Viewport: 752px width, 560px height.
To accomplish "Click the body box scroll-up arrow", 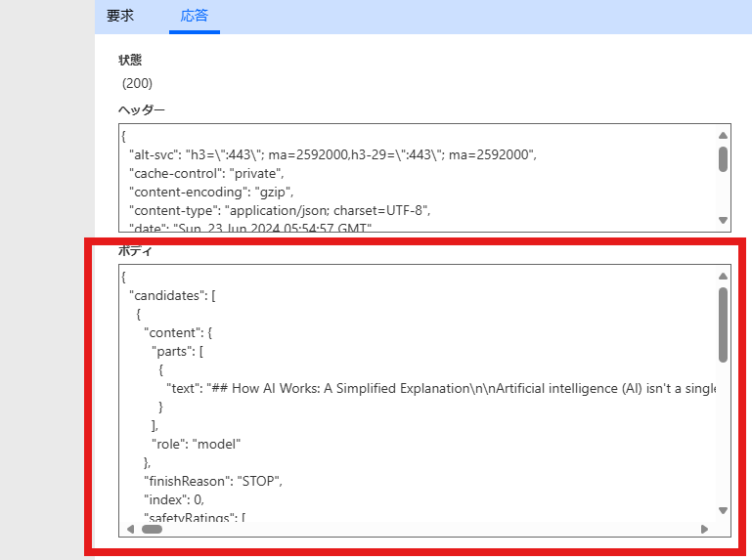I will point(724,277).
